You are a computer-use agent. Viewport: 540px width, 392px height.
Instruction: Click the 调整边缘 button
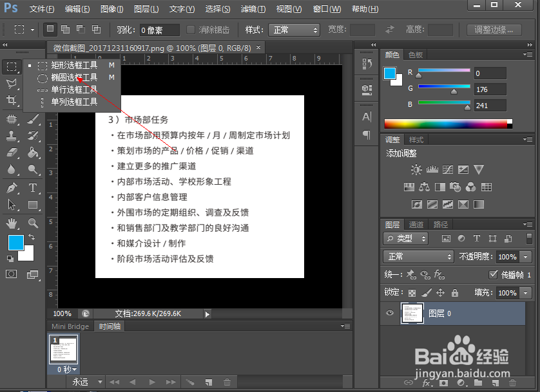[x=493, y=30]
